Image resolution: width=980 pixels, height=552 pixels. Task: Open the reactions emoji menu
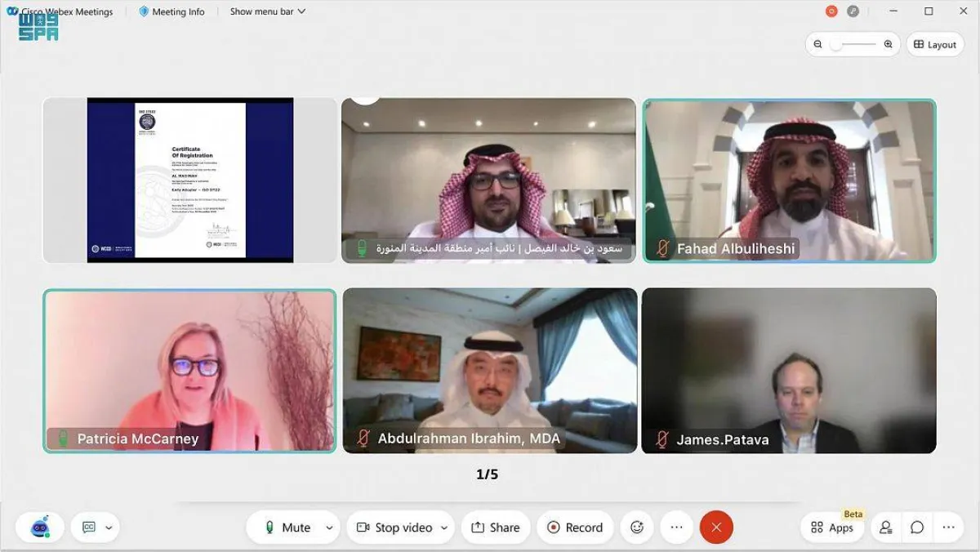coord(637,528)
